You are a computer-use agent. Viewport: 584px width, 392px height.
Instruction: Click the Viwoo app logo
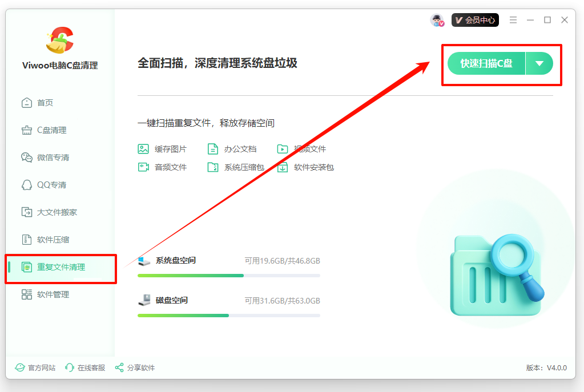tap(60, 40)
